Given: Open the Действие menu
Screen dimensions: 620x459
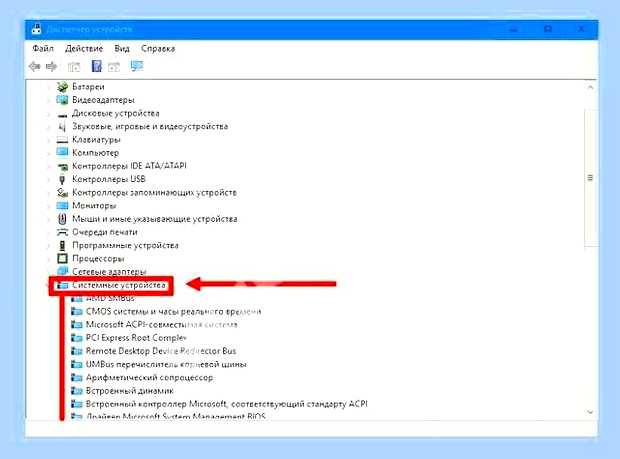Looking at the screenshot, I should [x=84, y=49].
